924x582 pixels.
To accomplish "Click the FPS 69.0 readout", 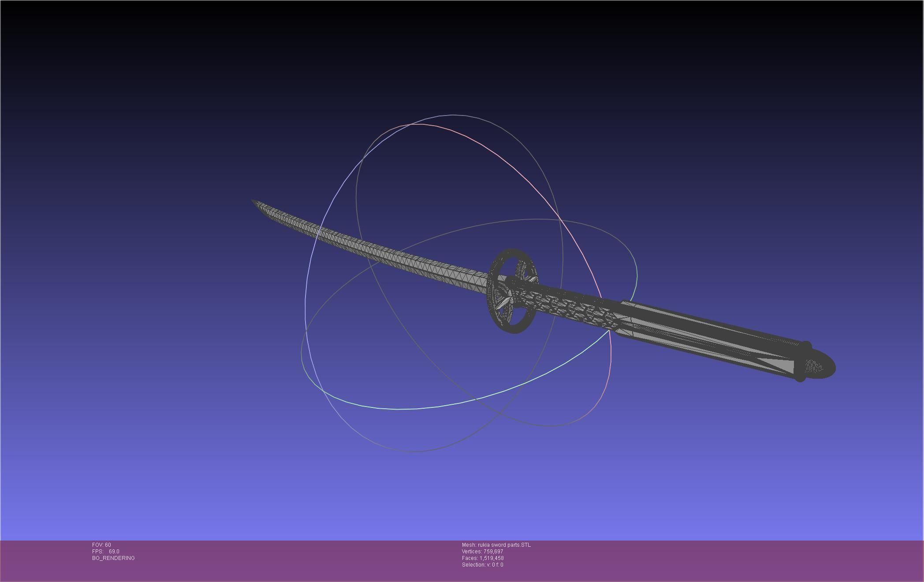I will 106,552.
